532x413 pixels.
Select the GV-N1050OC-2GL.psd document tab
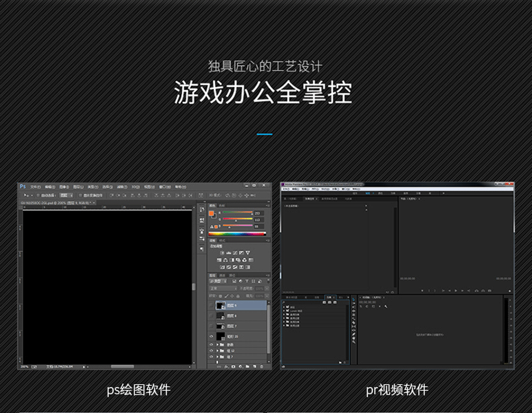pyautogui.click(x=56, y=203)
